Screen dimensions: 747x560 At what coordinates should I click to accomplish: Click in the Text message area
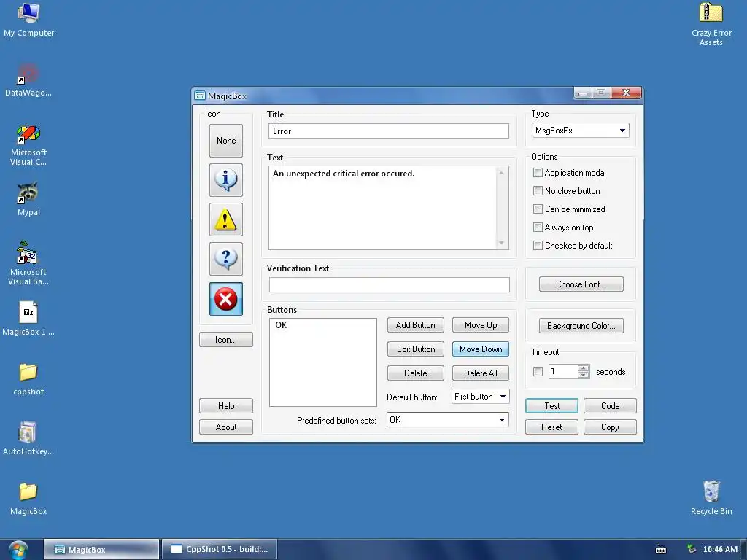tap(382, 208)
